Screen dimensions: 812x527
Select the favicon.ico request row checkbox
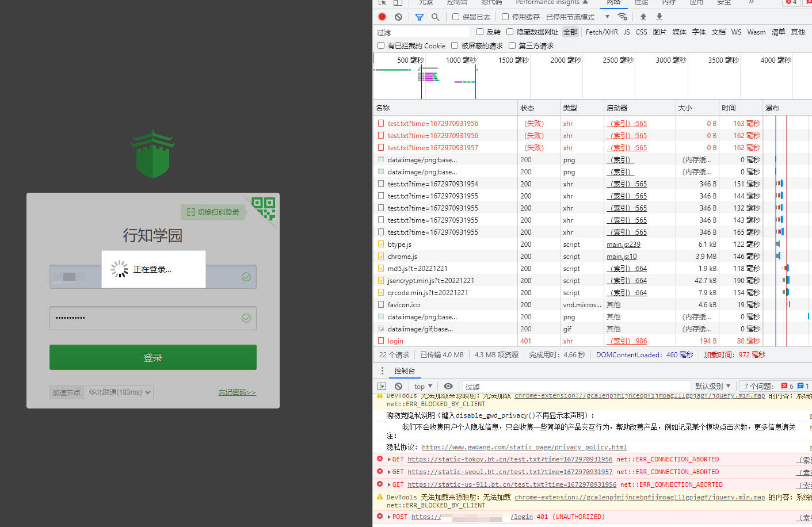(x=381, y=305)
